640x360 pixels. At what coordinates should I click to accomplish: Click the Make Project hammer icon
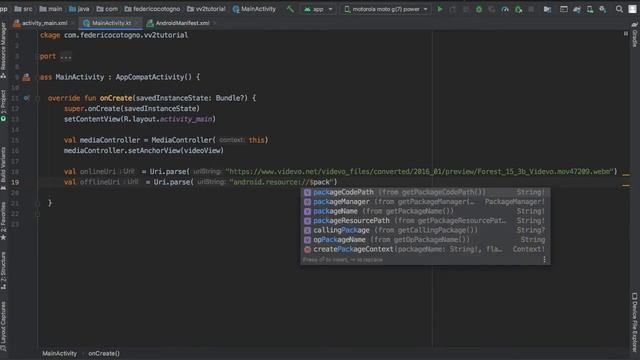pyautogui.click(x=290, y=9)
